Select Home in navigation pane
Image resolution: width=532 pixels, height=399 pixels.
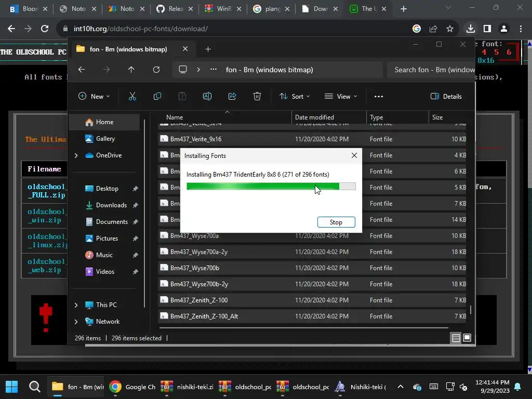point(104,122)
